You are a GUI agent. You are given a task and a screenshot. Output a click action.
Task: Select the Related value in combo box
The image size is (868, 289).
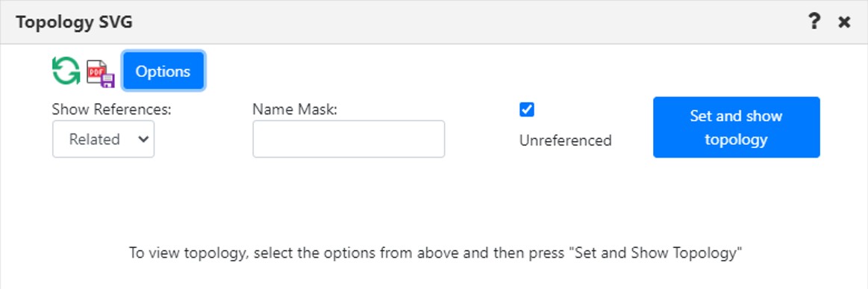(x=94, y=140)
